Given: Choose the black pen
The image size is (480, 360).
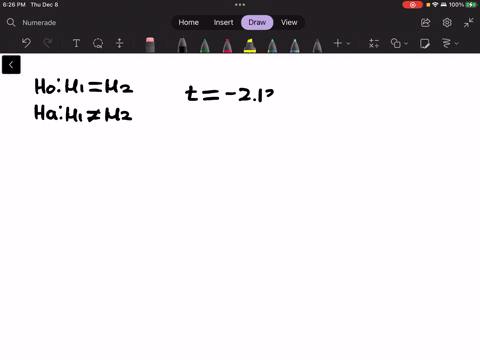Looking at the screenshot, I should point(182,45).
